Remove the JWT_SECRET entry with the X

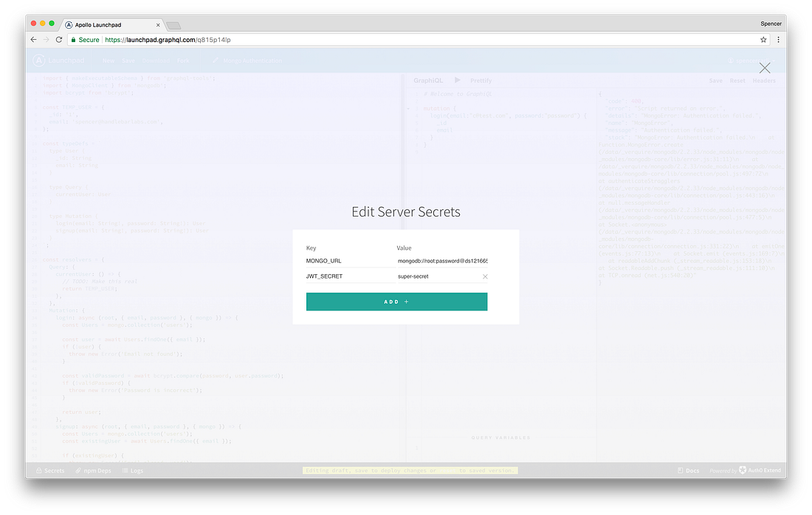[485, 276]
